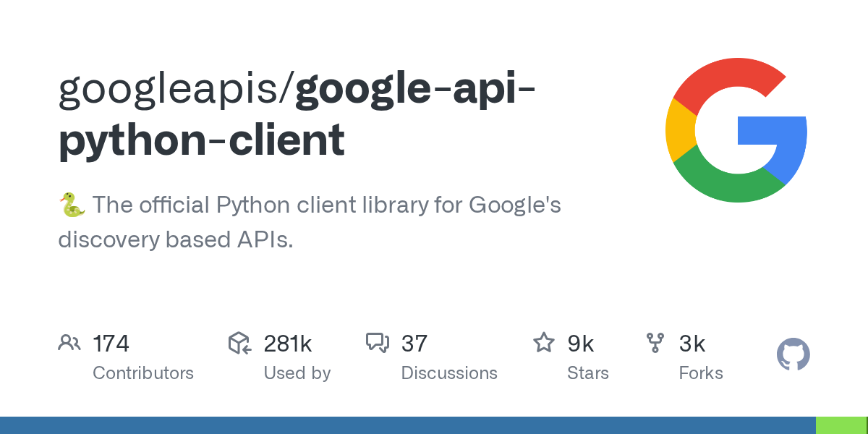The height and width of the screenshot is (434, 868).
Task: Click the Used by package icon
Action: [x=239, y=343]
